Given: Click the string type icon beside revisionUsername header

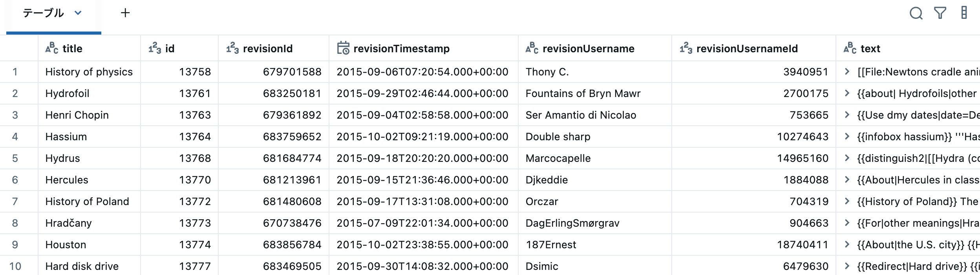Looking at the screenshot, I should [532, 48].
